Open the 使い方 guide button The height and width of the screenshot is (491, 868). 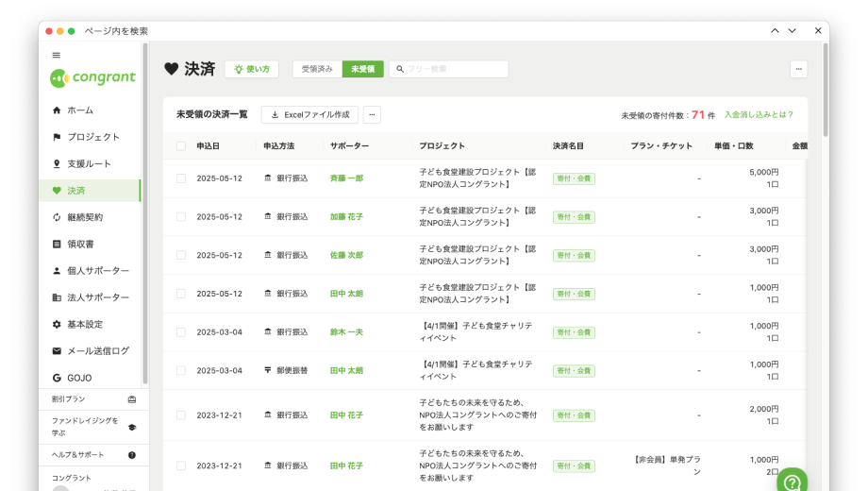click(x=252, y=69)
